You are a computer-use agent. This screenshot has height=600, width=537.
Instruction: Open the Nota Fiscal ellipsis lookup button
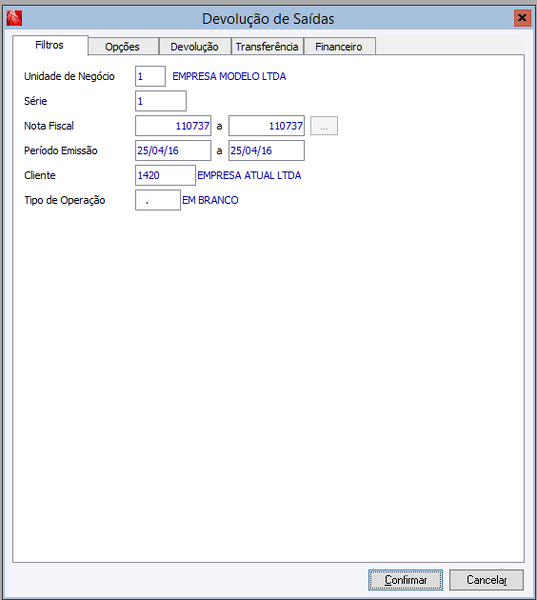[x=324, y=126]
